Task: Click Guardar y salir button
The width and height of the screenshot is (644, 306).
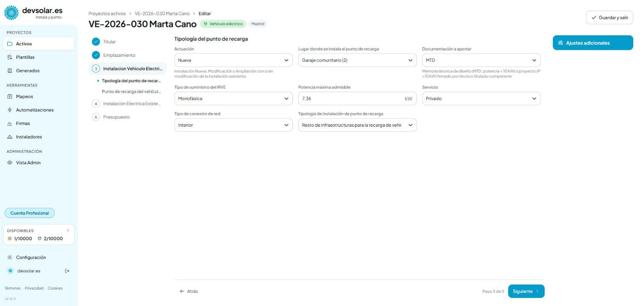Action: click(609, 18)
